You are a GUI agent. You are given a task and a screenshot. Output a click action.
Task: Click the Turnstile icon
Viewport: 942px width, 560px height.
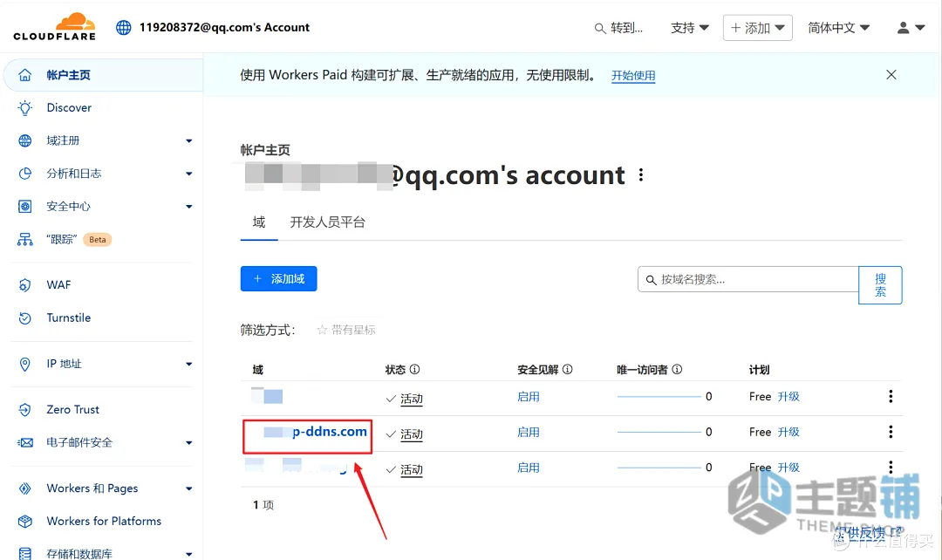(24, 318)
